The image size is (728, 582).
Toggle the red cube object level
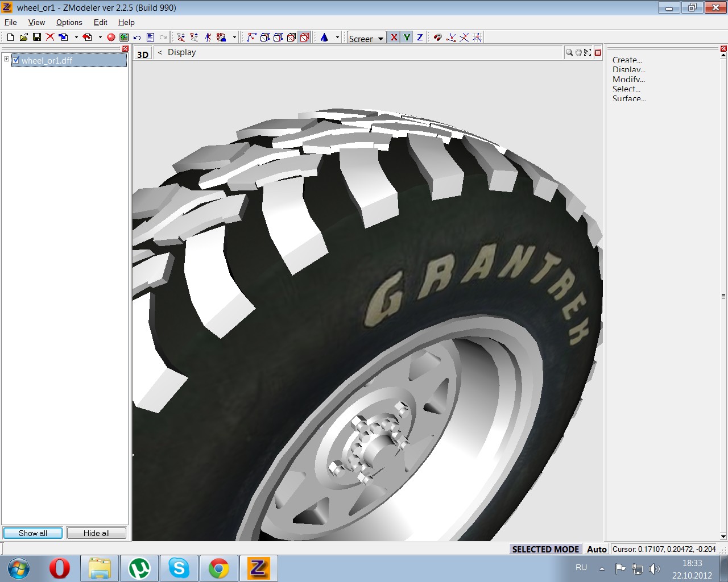(305, 38)
